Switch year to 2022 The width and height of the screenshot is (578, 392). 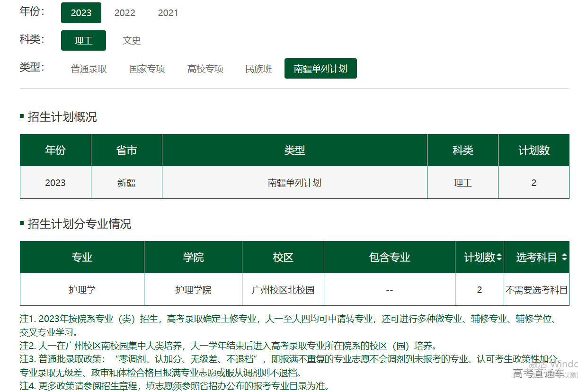125,13
